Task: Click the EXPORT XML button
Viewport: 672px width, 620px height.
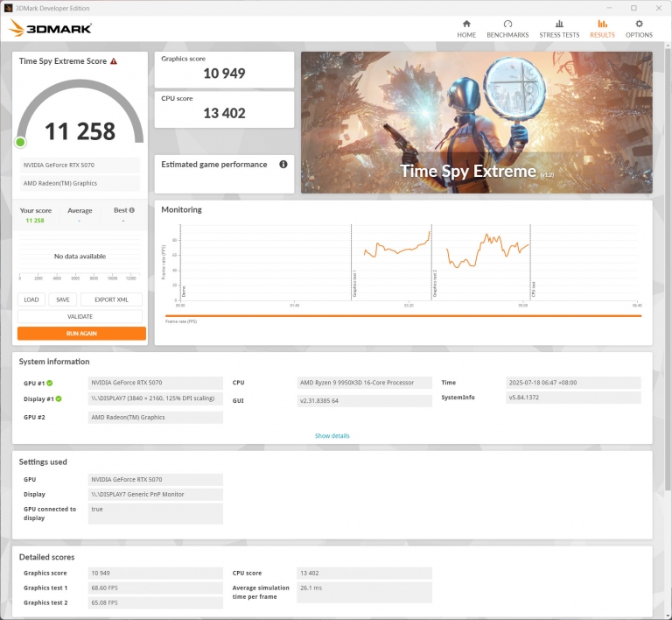Action: [111, 299]
